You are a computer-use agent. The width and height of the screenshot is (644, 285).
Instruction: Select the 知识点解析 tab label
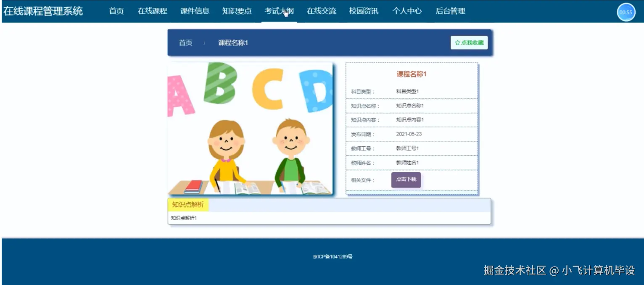pyautogui.click(x=187, y=204)
